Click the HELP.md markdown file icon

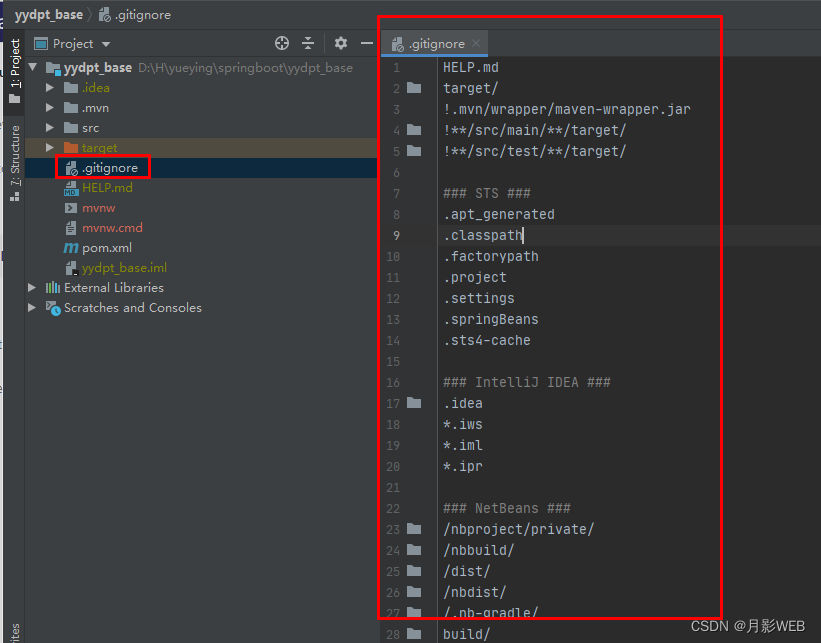[71, 188]
